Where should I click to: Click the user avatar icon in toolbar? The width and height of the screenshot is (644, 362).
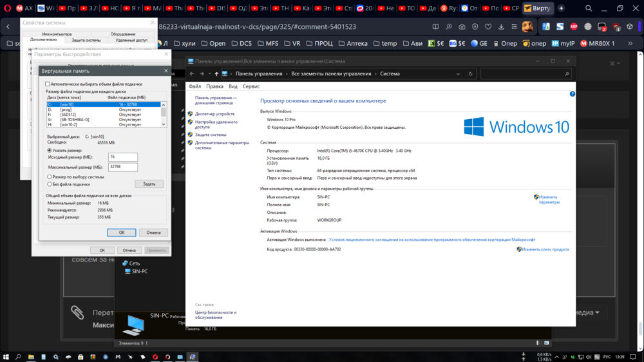click(528, 26)
